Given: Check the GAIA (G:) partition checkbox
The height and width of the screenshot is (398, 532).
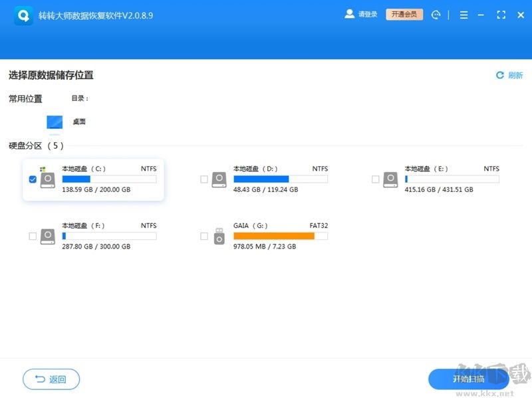Looking at the screenshot, I should tap(204, 236).
